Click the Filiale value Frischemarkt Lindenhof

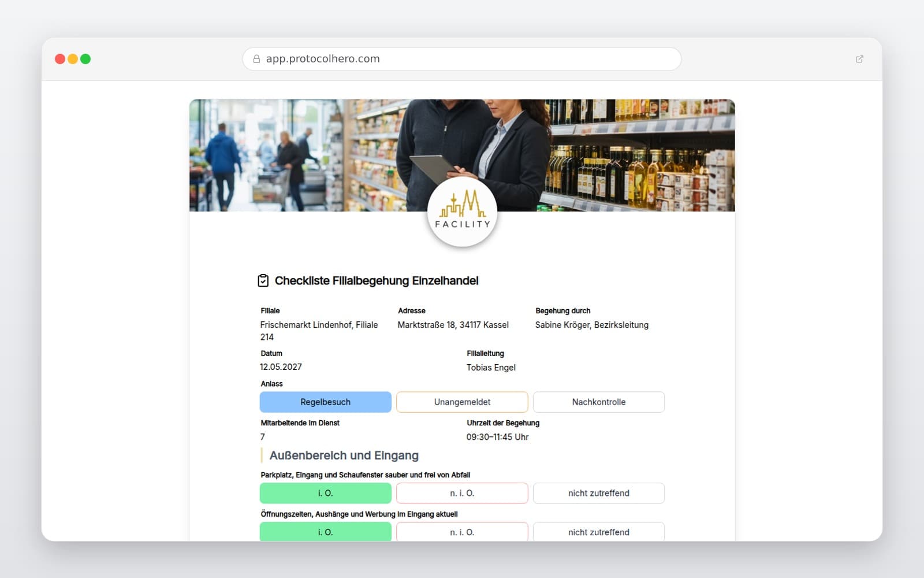[319, 331]
